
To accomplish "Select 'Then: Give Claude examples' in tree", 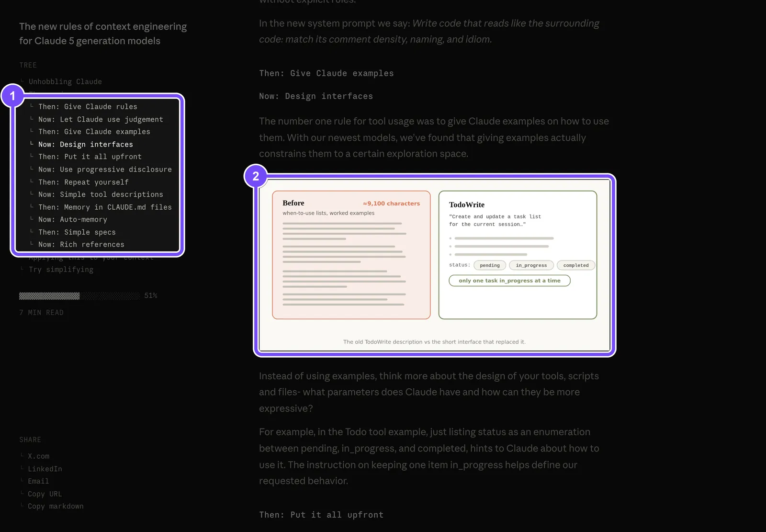I will 94,132.
